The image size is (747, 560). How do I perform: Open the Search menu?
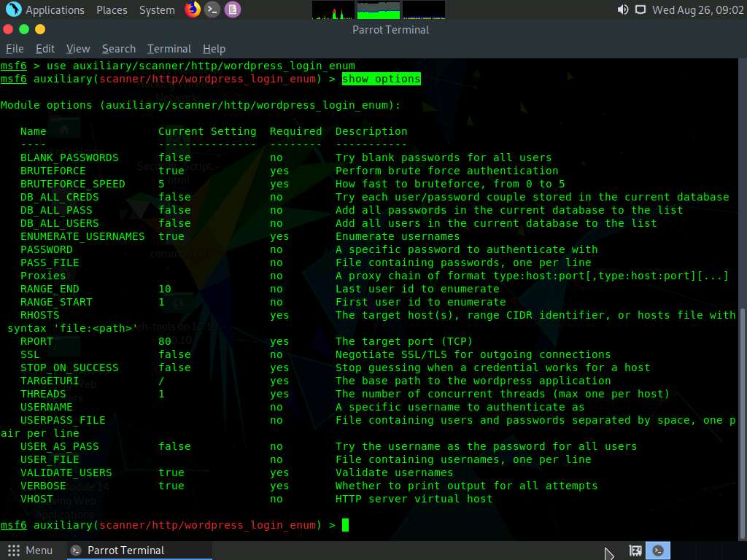(x=118, y=49)
